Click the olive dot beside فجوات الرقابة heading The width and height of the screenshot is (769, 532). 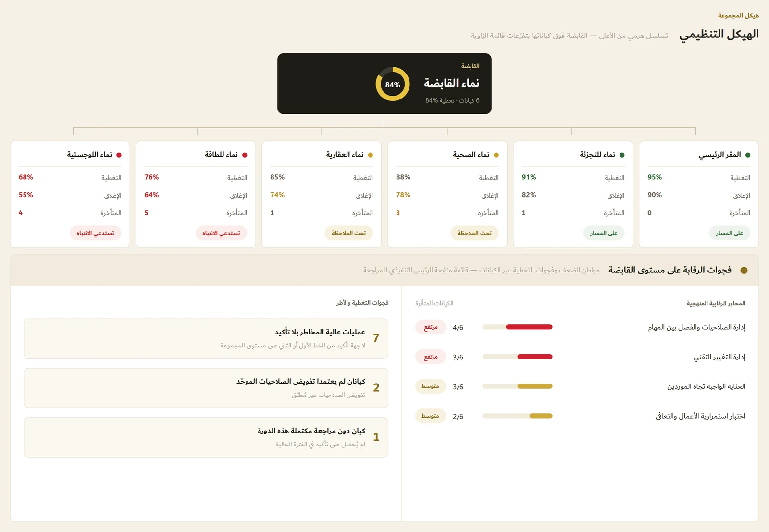[744, 270]
